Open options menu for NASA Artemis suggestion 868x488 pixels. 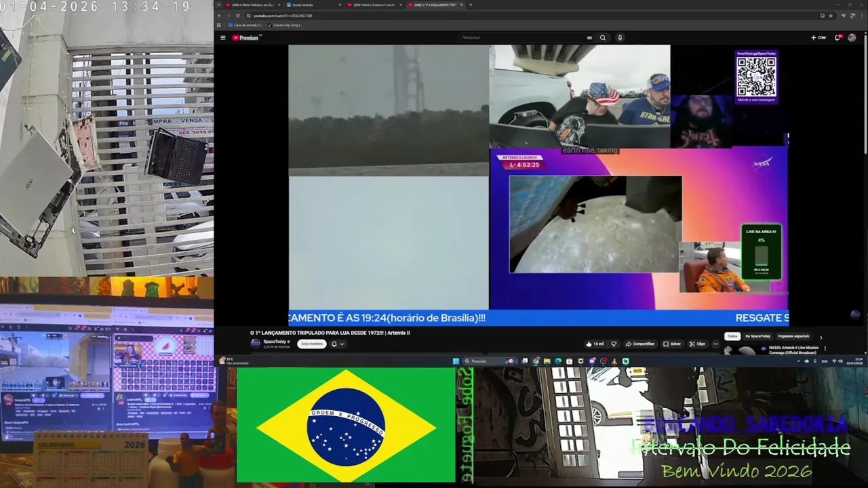click(825, 348)
